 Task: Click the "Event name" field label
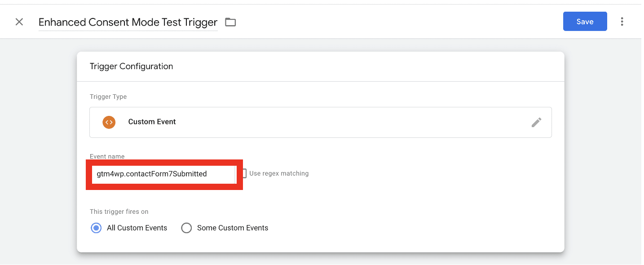coord(107,156)
